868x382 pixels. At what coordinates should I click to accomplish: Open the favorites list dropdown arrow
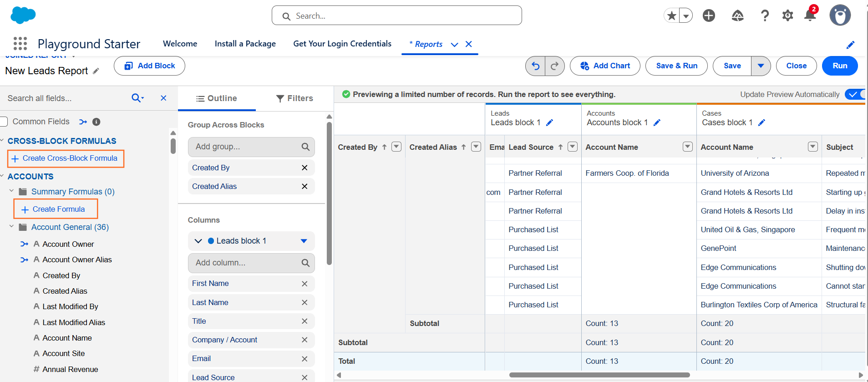(686, 16)
